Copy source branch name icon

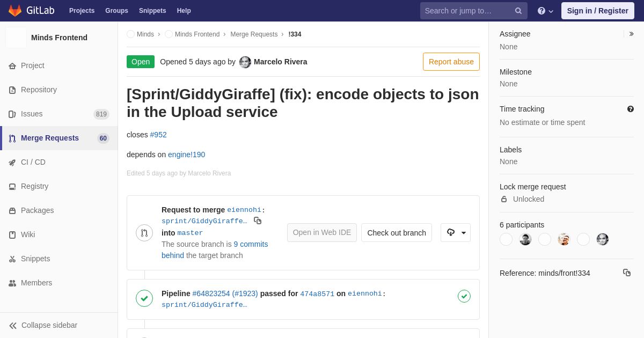coord(258,221)
